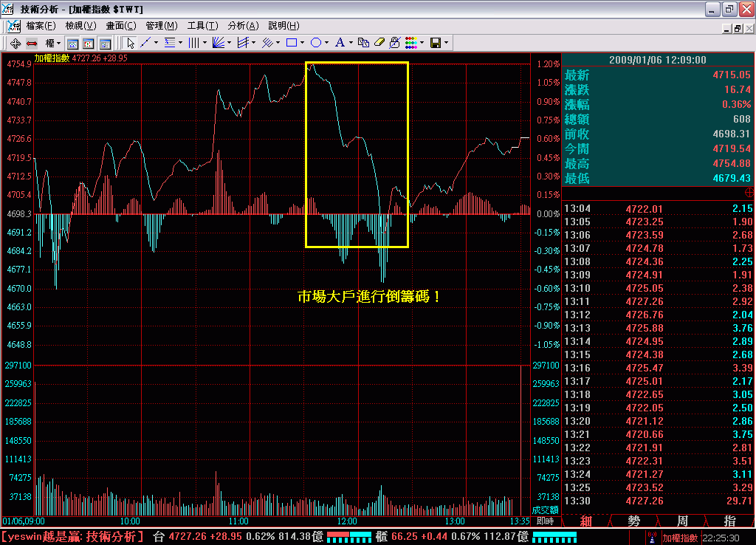Select the eraser tool
Screen dimensions: 756x545
coord(379,44)
